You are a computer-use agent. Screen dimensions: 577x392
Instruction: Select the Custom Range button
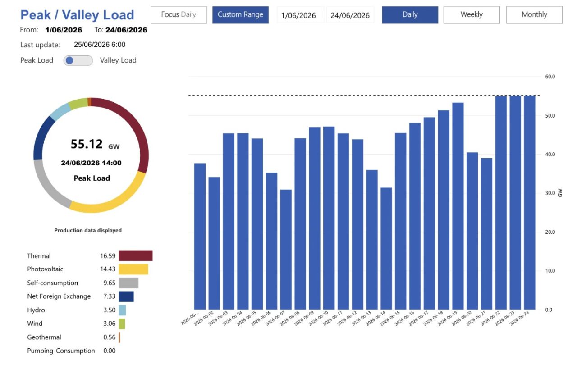click(240, 15)
